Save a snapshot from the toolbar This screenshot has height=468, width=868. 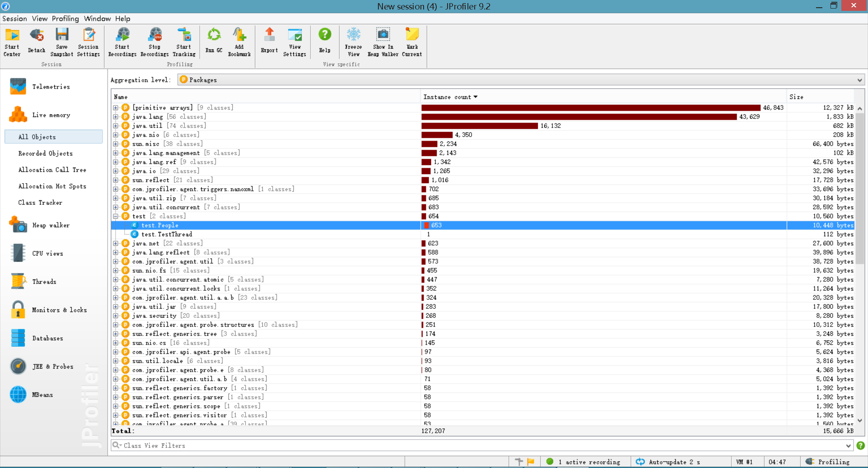61,42
